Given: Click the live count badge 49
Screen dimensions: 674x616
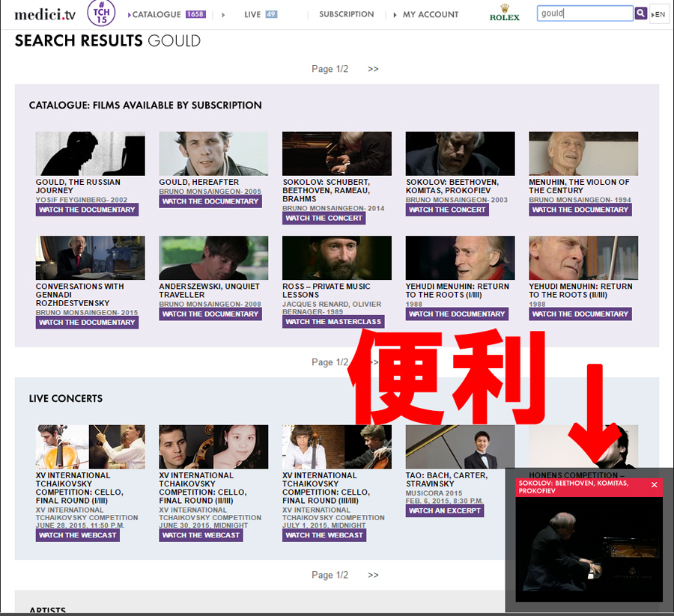Looking at the screenshot, I should [x=271, y=14].
